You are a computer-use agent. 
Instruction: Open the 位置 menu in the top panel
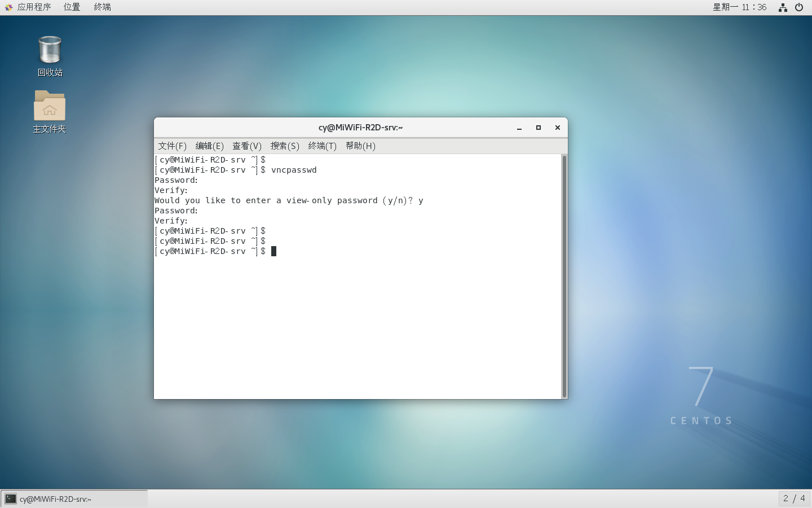pos(71,7)
